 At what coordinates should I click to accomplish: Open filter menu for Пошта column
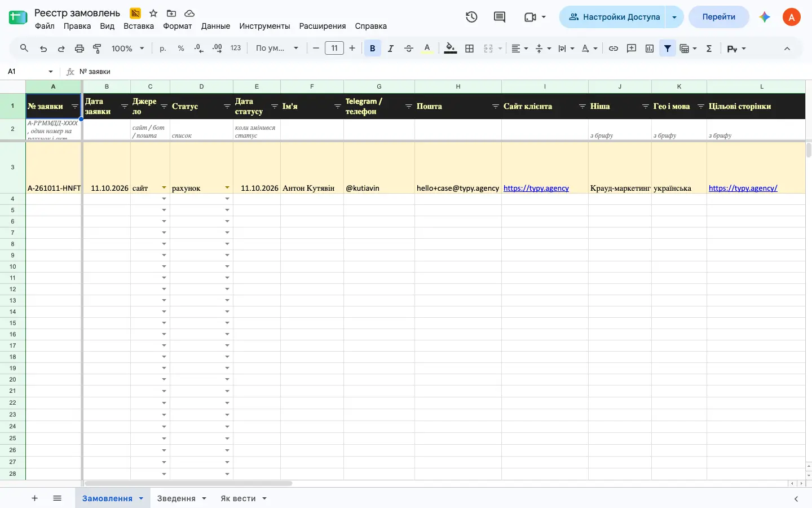[x=495, y=106]
